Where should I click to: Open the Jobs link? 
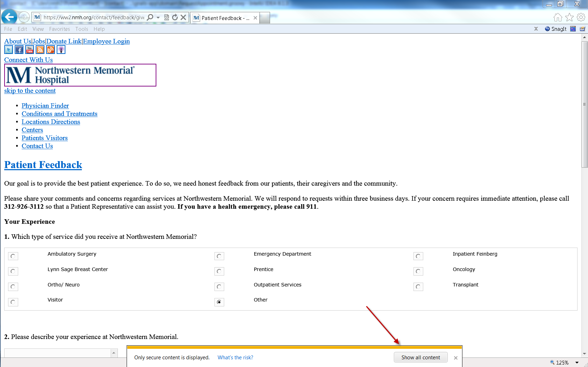click(39, 41)
